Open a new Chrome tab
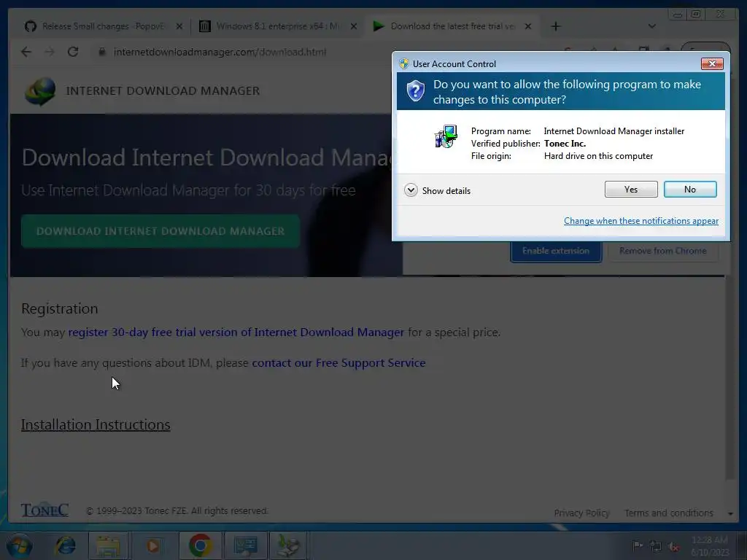The width and height of the screenshot is (747, 560). coord(555,26)
